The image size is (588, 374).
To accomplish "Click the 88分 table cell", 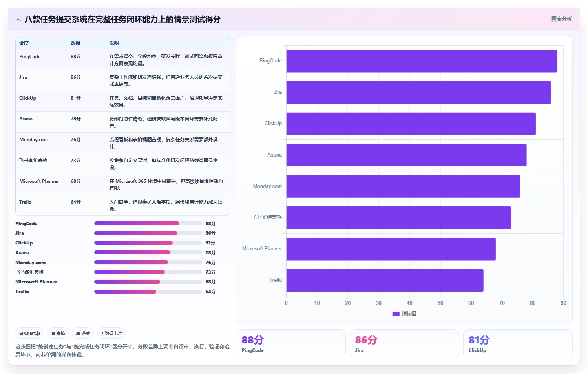I will pos(76,57).
